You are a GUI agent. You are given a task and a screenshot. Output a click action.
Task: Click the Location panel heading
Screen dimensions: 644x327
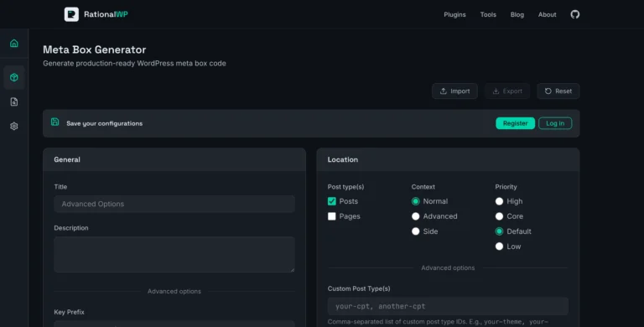(x=342, y=160)
